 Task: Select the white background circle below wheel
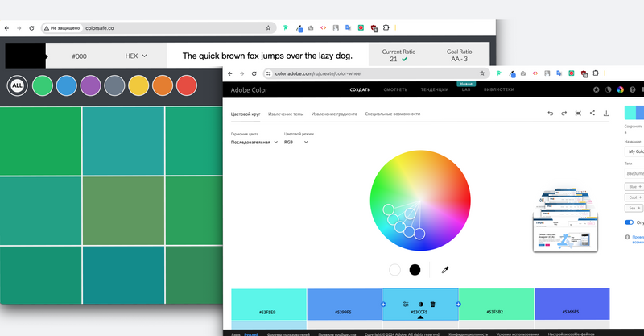[x=394, y=270]
